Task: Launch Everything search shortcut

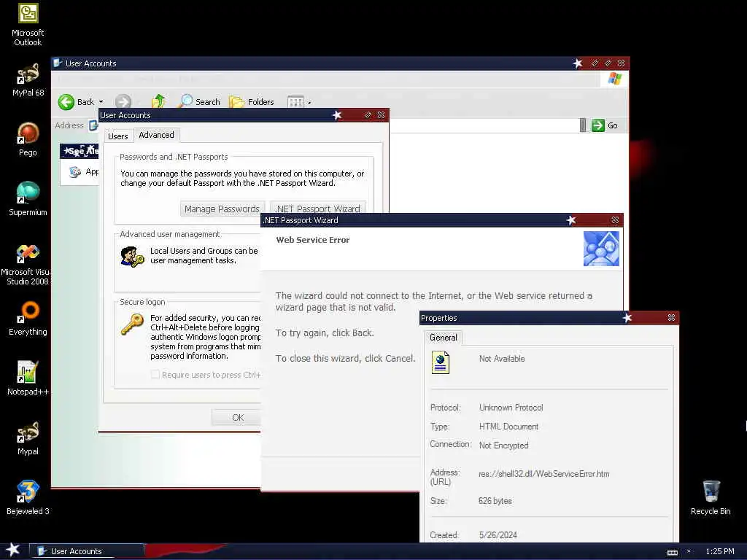Action: (x=28, y=318)
